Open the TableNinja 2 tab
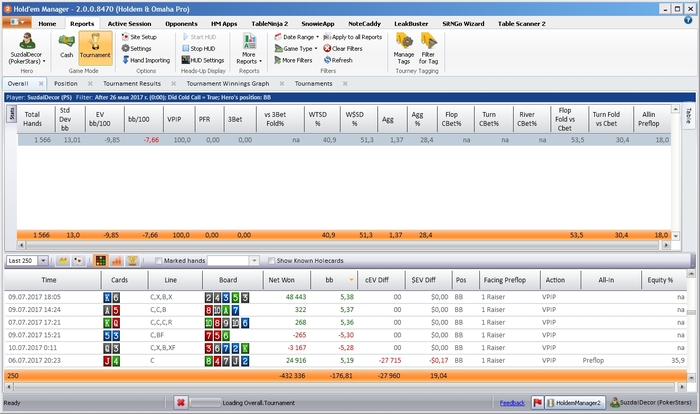The height and width of the screenshot is (414, 700). tap(270, 24)
